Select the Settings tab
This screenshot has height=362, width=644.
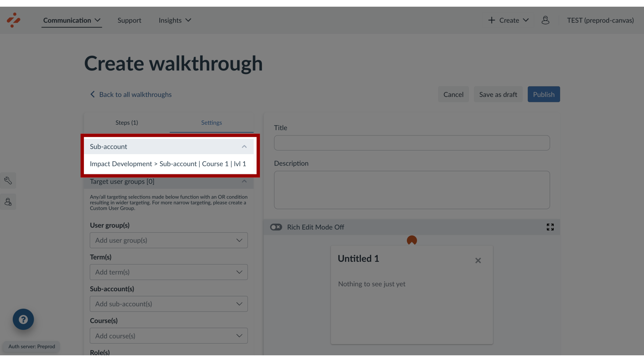pyautogui.click(x=211, y=122)
